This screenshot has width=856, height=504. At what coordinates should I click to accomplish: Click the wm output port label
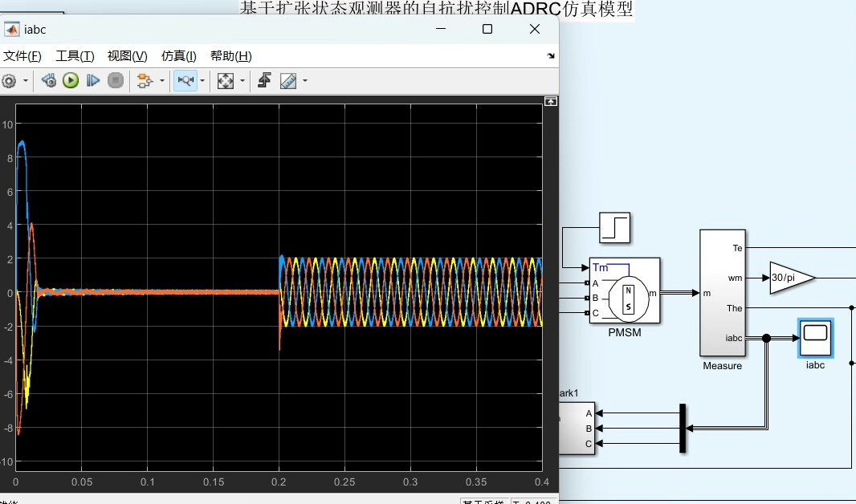tap(735, 278)
